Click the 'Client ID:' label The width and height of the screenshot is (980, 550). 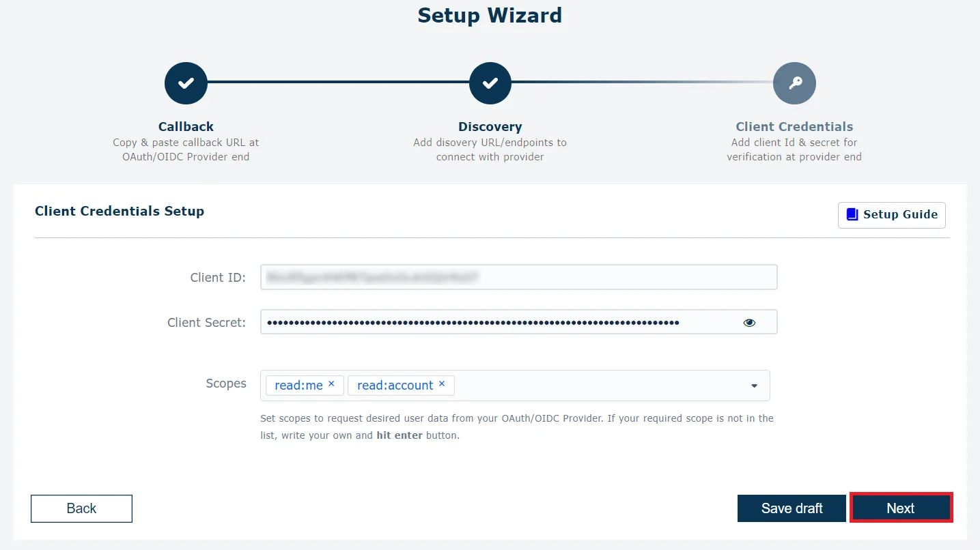tap(218, 278)
